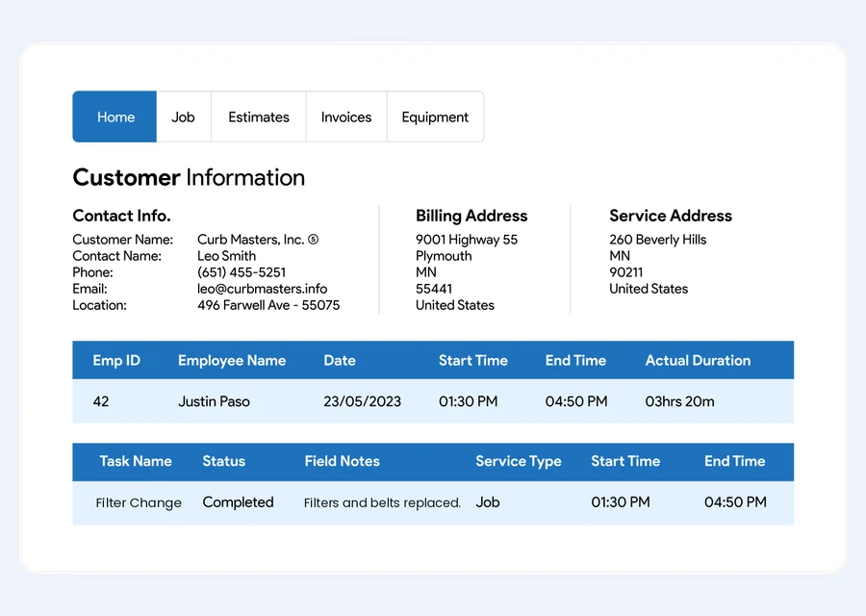Screen dimensions: 866x616
Task: Click the Employee Name column header
Action: pyautogui.click(x=232, y=360)
